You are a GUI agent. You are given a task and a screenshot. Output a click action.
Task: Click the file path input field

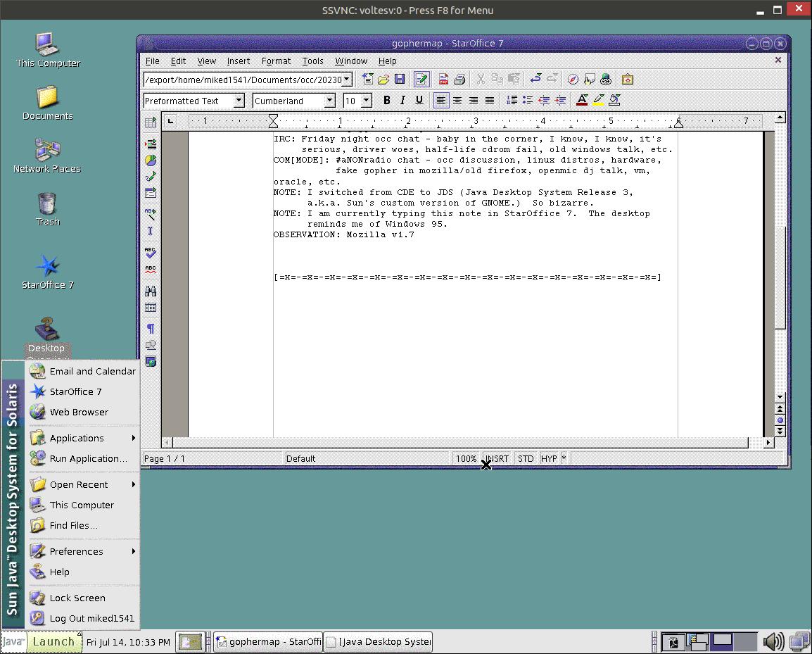[x=242, y=80]
